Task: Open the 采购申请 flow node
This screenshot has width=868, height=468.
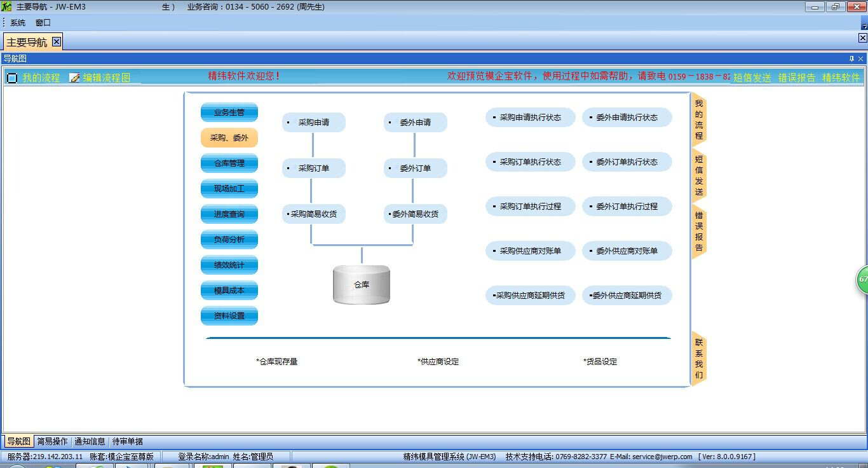Action: [314, 123]
